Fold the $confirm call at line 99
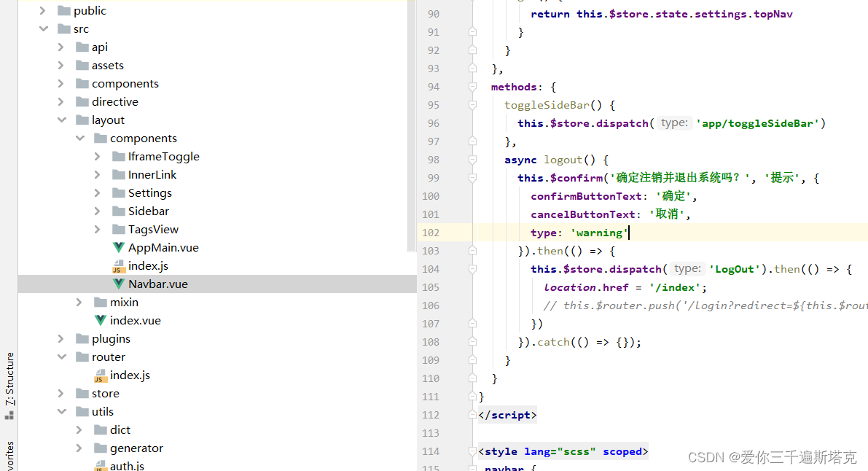Screen dimensions: 868x471 pyautogui.click(x=472, y=178)
